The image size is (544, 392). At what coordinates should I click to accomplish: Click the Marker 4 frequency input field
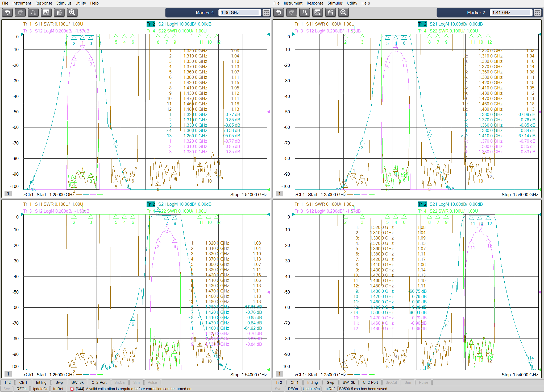coord(239,13)
